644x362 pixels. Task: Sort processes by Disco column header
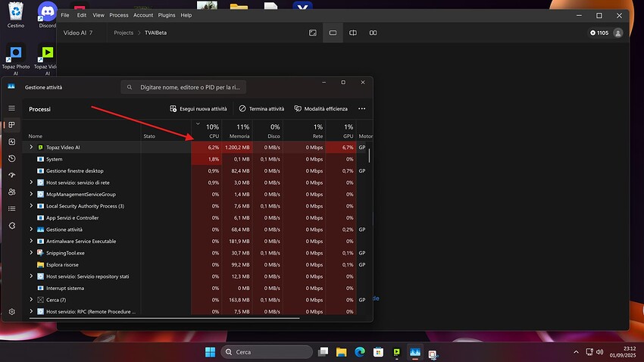(x=267, y=130)
